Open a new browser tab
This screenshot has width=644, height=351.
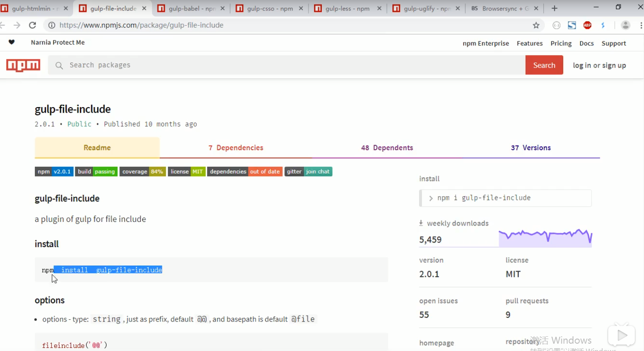[554, 8]
